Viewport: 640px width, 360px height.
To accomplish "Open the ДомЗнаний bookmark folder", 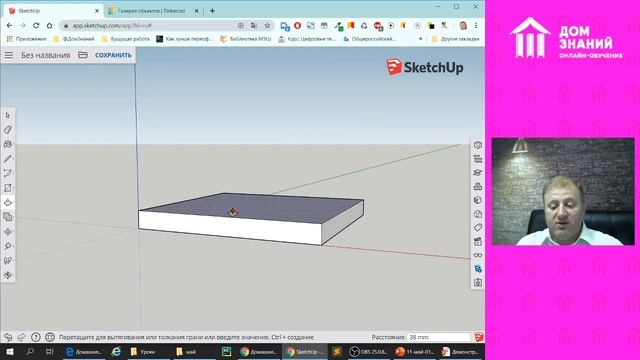I will pos(74,39).
